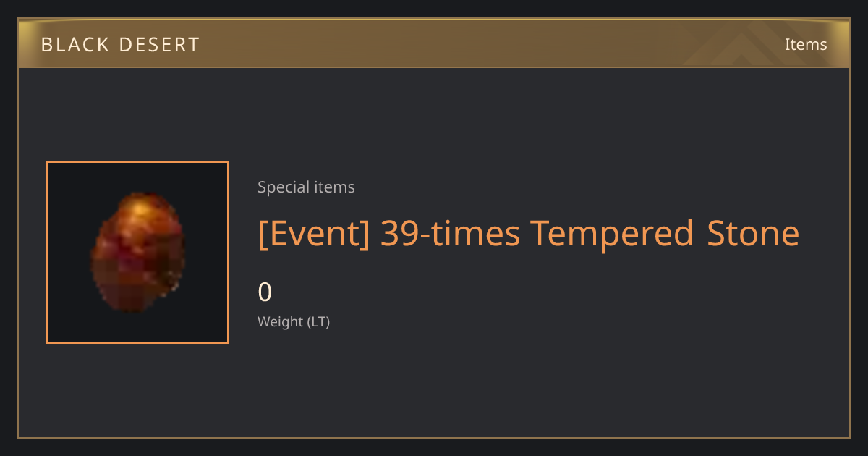
Task: Click the chevron emblem in the header
Action: pyautogui.click(x=741, y=45)
